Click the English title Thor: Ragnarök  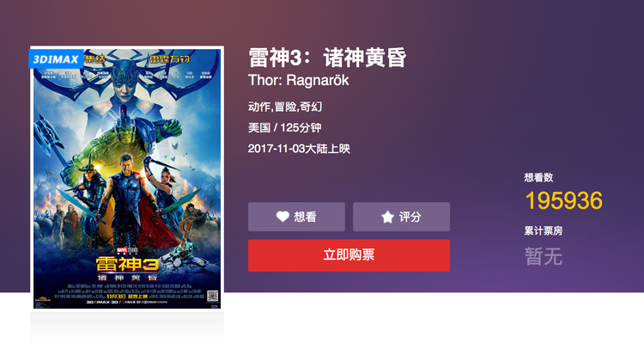(298, 80)
